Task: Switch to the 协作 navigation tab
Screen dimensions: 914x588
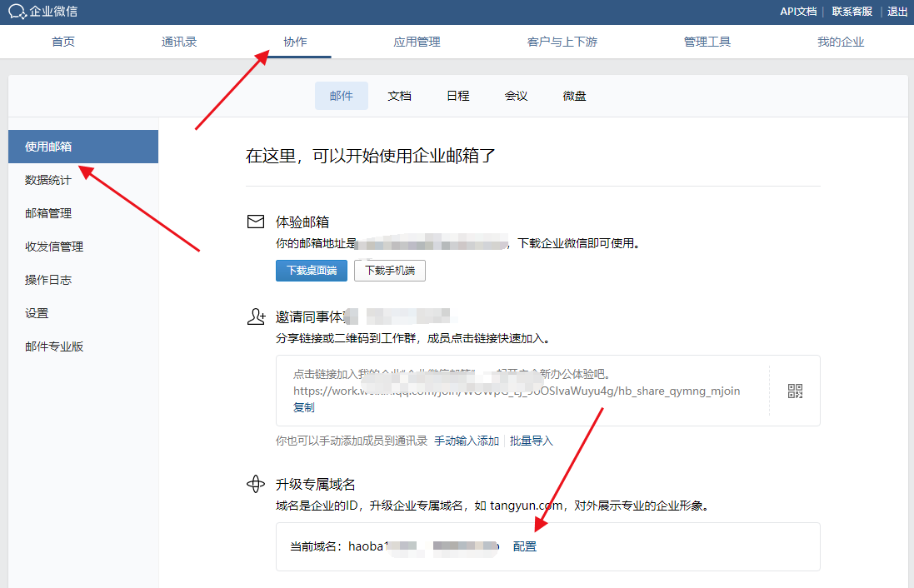Action: click(296, 41)
